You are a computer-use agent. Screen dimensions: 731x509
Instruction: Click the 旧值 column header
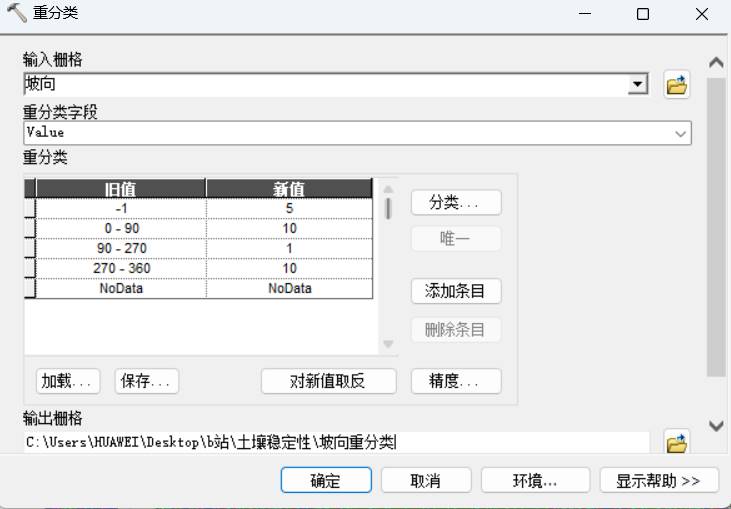[x=121, y=189]
